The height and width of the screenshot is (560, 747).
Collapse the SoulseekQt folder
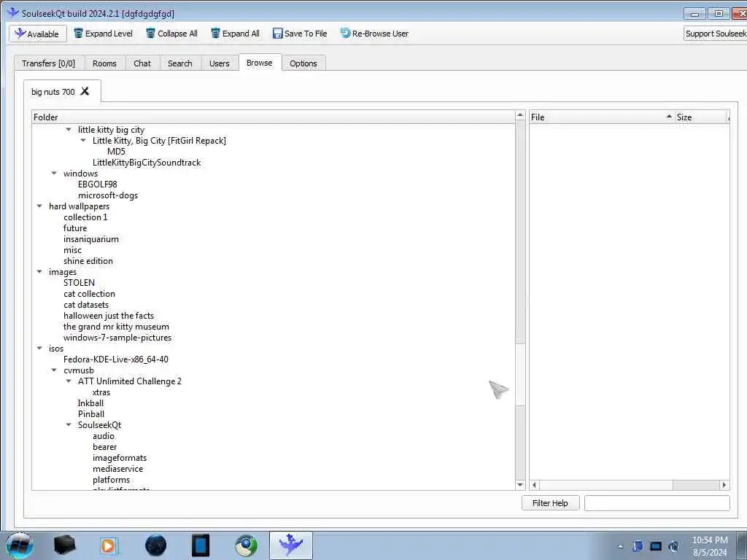point(69,425)
